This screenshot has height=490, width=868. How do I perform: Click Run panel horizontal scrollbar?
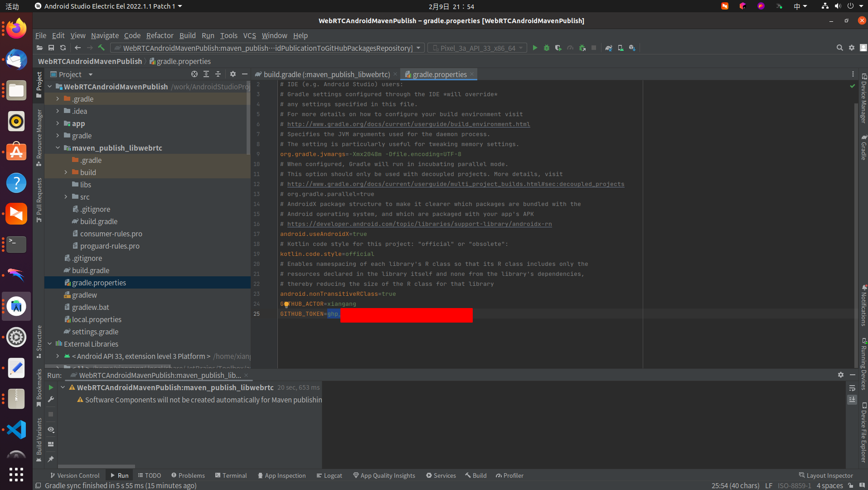(x=96, y=466)
